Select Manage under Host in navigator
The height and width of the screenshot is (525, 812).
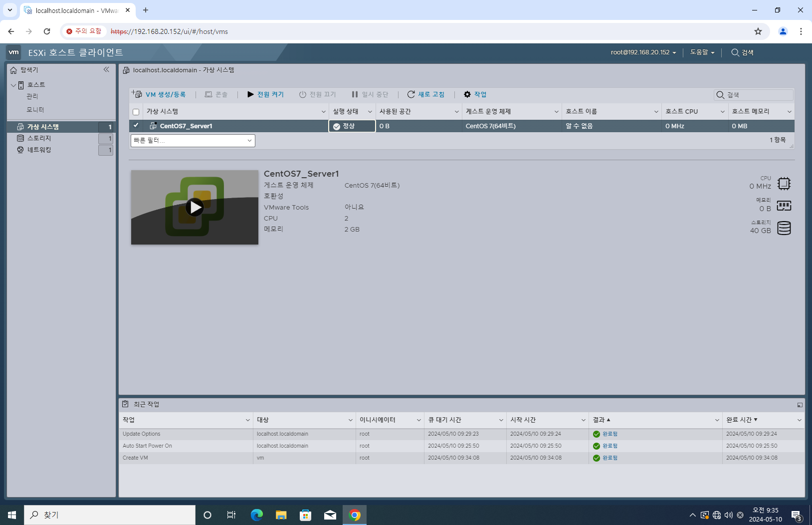pos(32,96)
